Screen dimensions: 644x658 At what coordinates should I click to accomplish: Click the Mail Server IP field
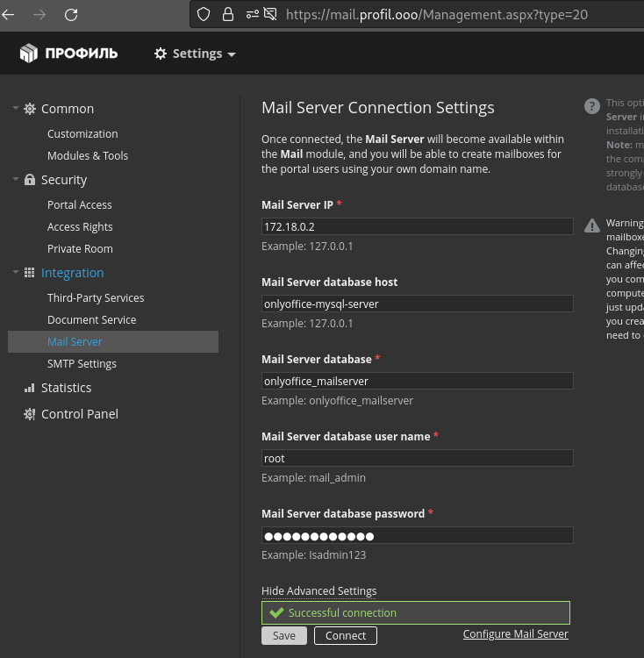coord(417,226)
